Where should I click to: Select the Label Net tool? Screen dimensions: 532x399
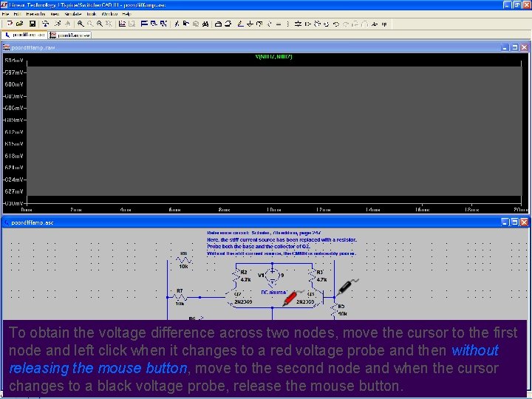tap(259, 24)
